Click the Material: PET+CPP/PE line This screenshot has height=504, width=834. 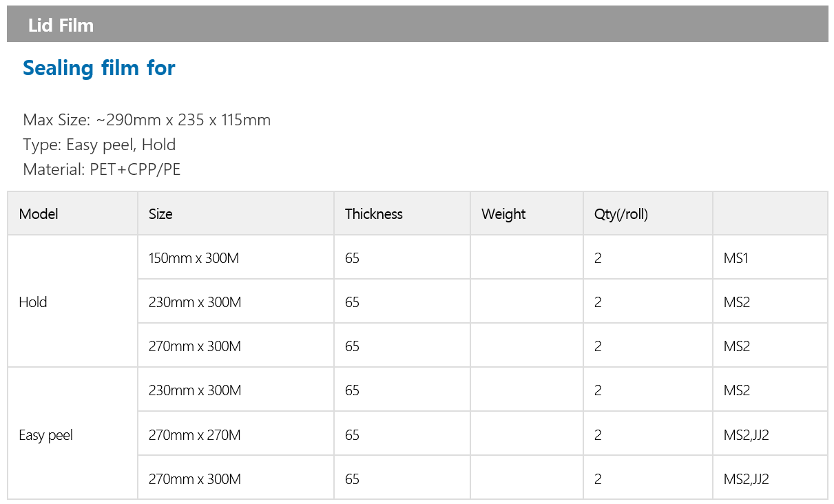click(x=102, y=169)
